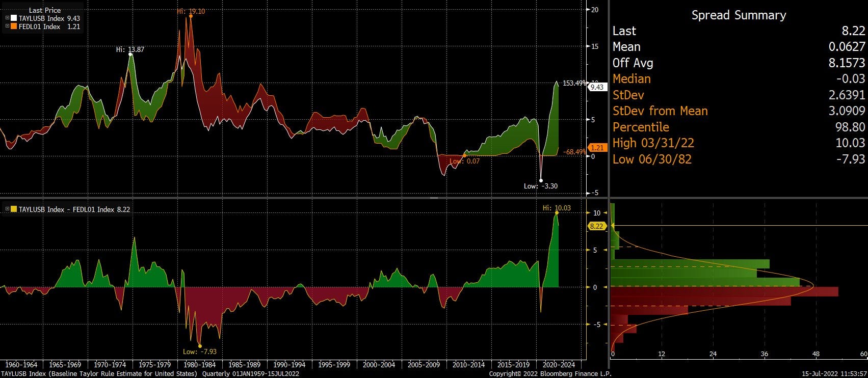Click the 8.22 yellow spread axis tag
Viewport: 868px width, 378px height.
coord(596,226)
